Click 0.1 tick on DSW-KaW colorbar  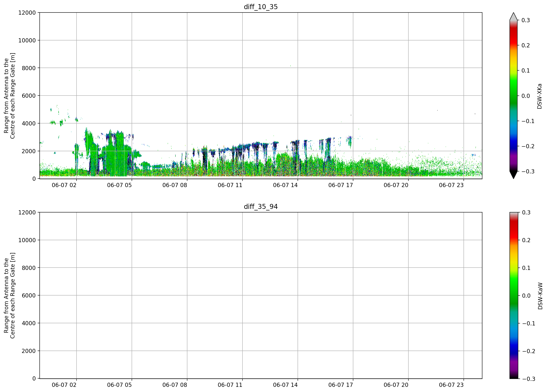pyautogui.click(x=526, y=268)
